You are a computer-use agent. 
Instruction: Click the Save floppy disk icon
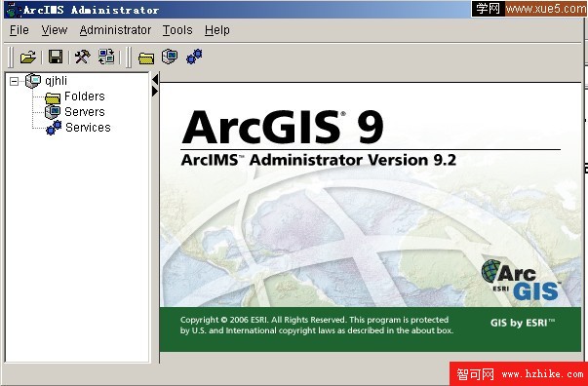56,57
